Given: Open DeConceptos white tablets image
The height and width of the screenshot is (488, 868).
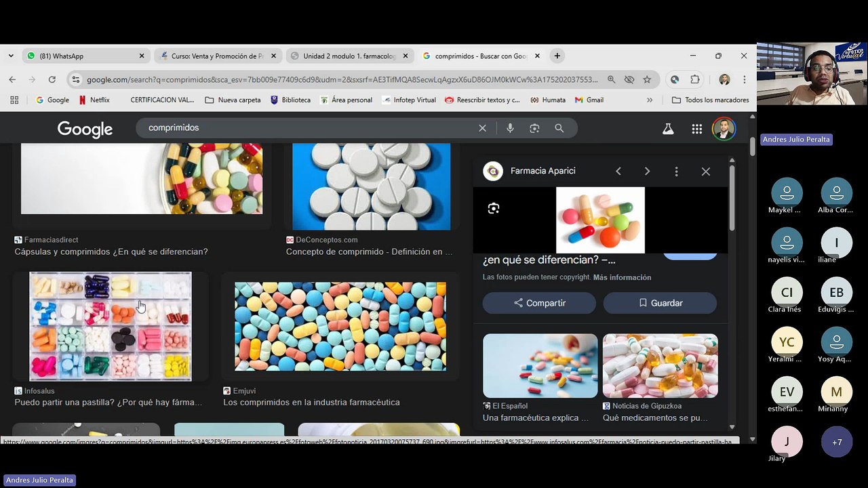Looking at the screenshot, I should click(x=372, y=186).
